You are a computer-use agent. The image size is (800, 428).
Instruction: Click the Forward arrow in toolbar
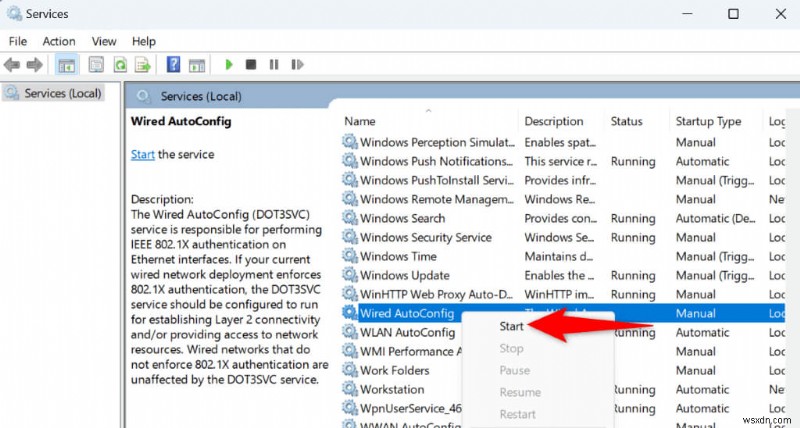pos(34,65)
